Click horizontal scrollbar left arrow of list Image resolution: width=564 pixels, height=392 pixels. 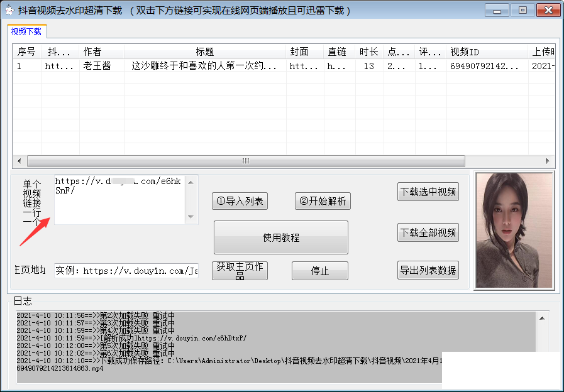tap(19, 161)
